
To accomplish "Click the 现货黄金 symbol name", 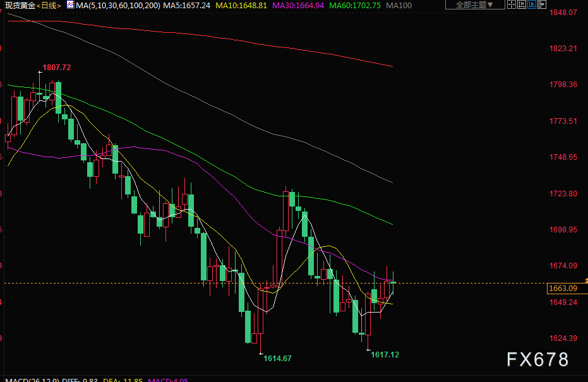I will 20,5.
